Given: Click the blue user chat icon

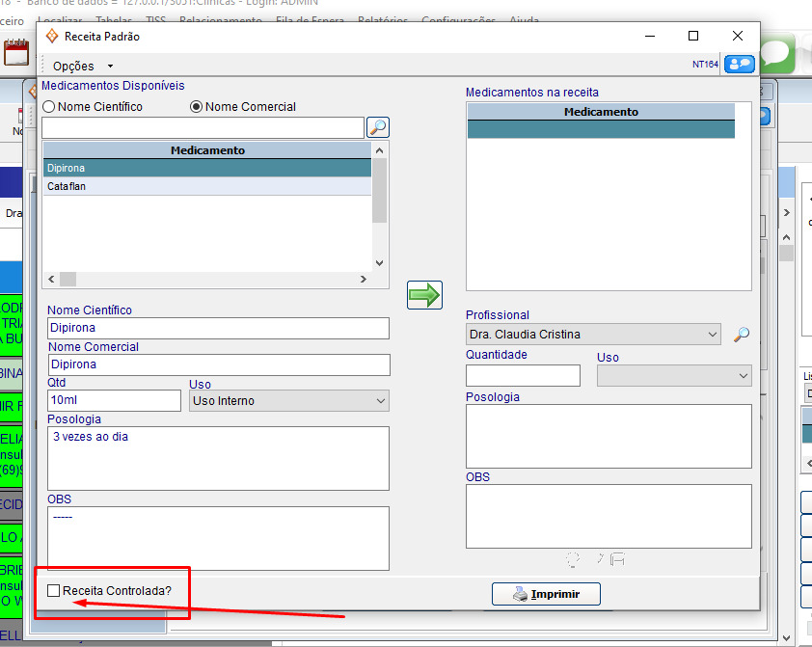Looking at the screenshot, I should 740,65.
